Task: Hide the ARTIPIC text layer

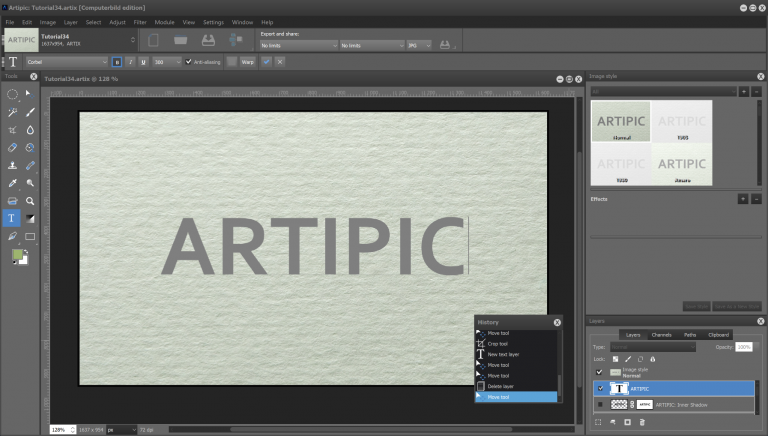Action: (600, 388)
